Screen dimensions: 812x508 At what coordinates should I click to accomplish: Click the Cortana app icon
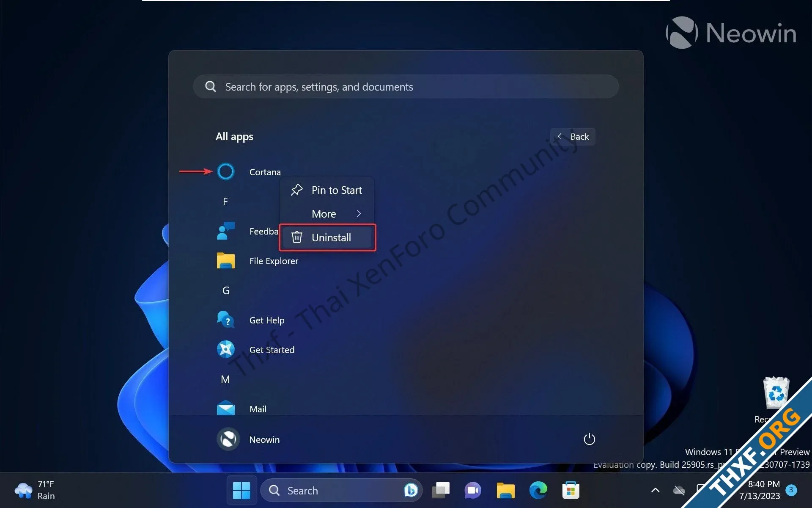tap(225, 171)
